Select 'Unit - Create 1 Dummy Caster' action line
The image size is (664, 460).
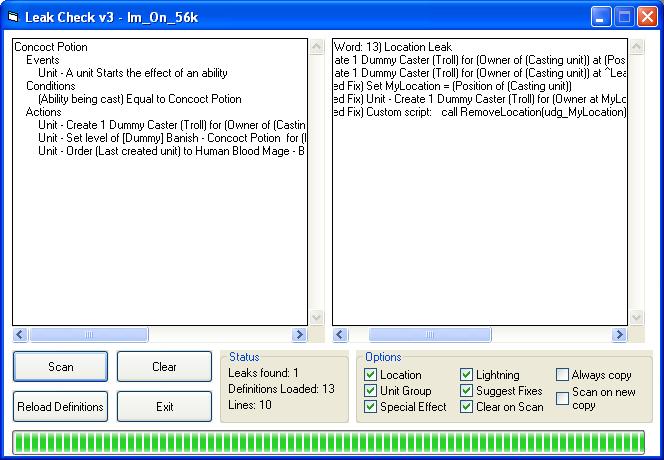[172, 125]
